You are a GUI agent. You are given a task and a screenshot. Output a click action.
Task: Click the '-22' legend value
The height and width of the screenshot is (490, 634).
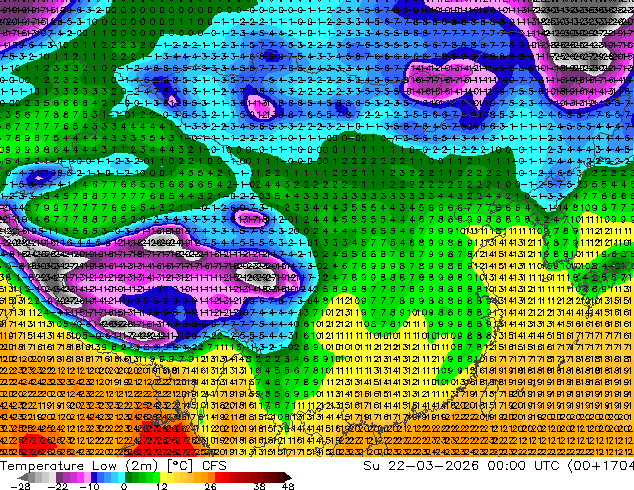pos(58,486)
